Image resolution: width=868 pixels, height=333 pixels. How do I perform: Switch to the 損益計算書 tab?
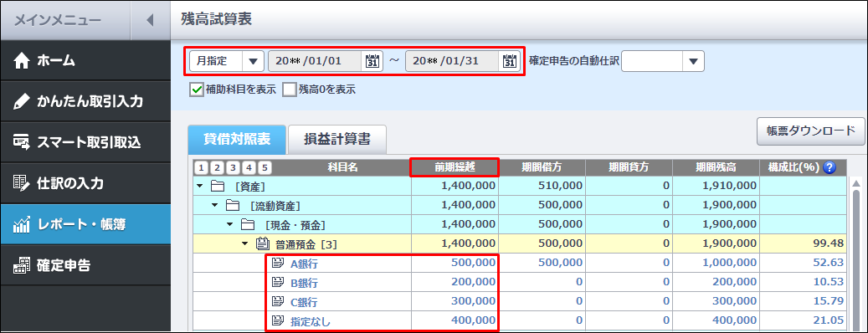(337, 140)
